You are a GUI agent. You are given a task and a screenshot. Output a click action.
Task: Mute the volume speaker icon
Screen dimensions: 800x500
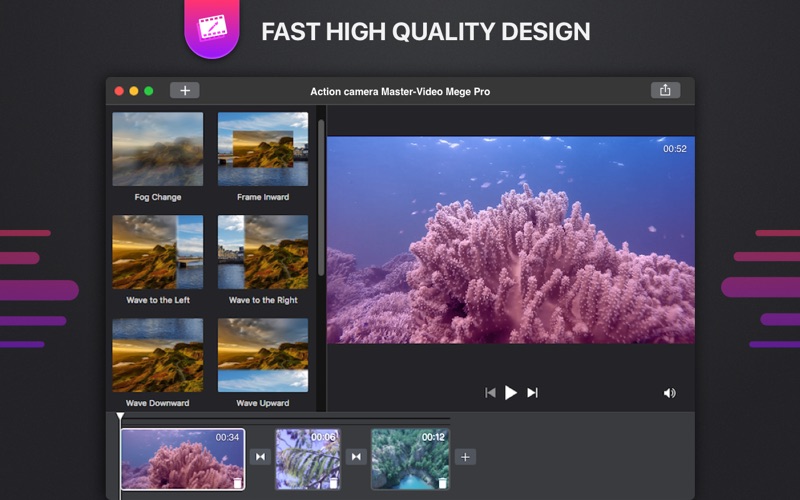pyautogui.click(x=669, y=393)
